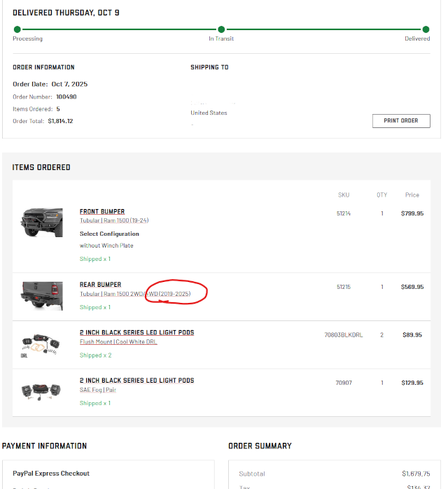The width and height of the screenshot is (448, 489).
Task: Click Shipped x 1 under Front Bumper
Action: pos(95,259)
